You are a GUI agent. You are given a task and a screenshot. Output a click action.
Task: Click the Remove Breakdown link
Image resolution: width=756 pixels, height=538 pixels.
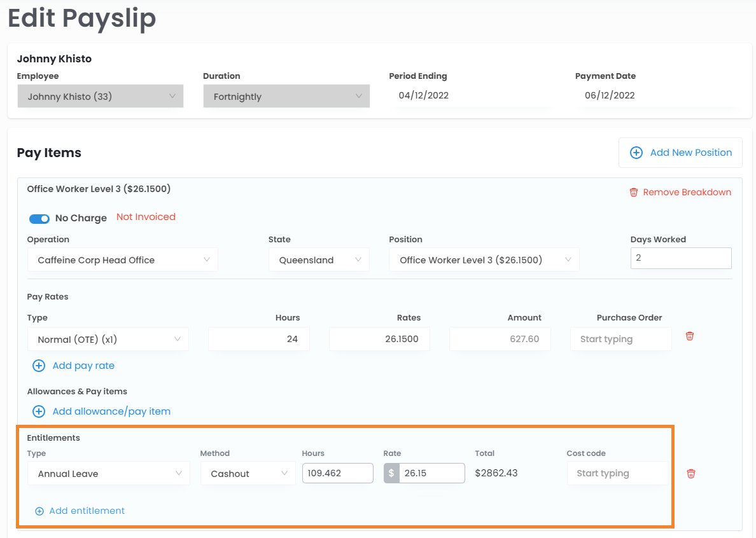click(x=687, y=193)
